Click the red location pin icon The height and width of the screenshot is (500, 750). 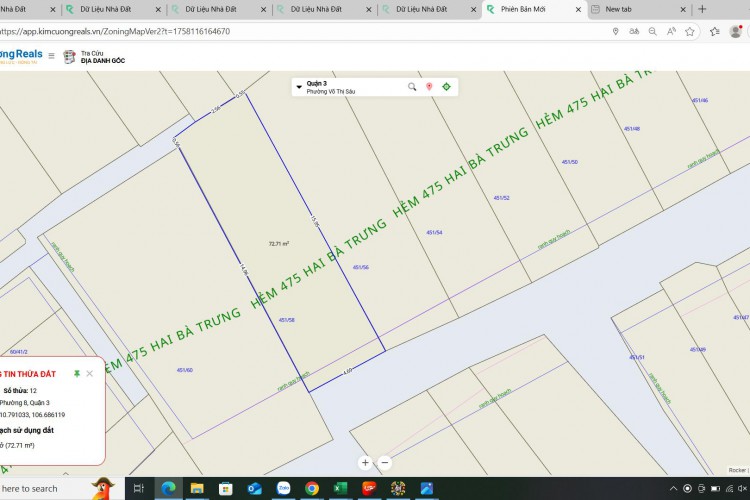coord(429,87)
